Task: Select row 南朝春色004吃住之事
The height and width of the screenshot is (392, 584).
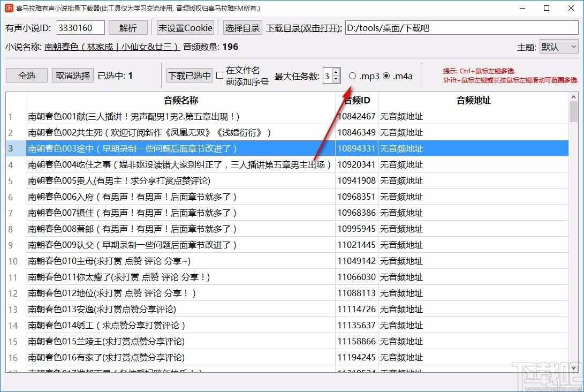Action: click(180, 165)
